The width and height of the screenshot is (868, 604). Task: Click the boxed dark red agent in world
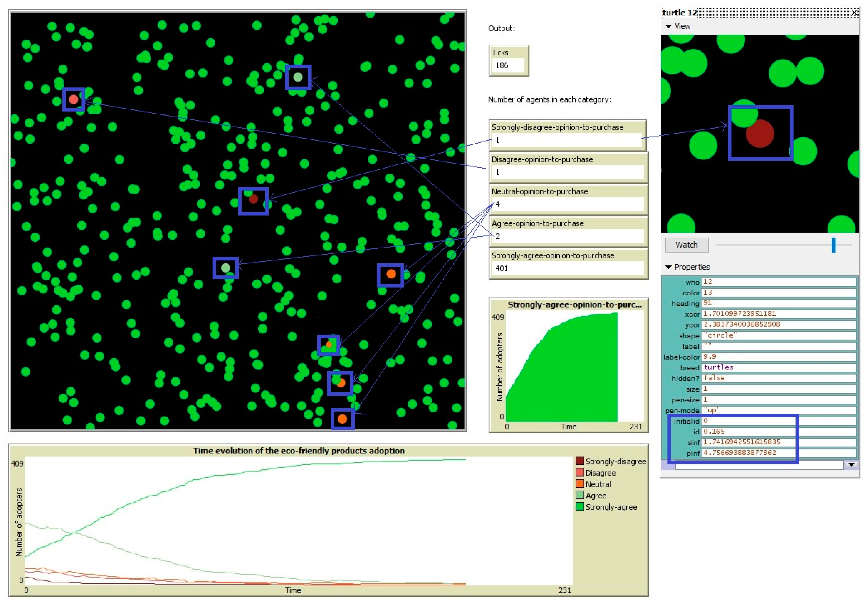point(253,199)
